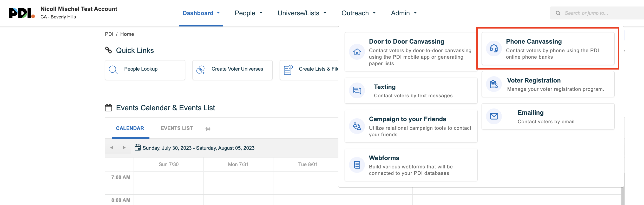Choose Voter Registration in Outreach menu

coord(548,84)
